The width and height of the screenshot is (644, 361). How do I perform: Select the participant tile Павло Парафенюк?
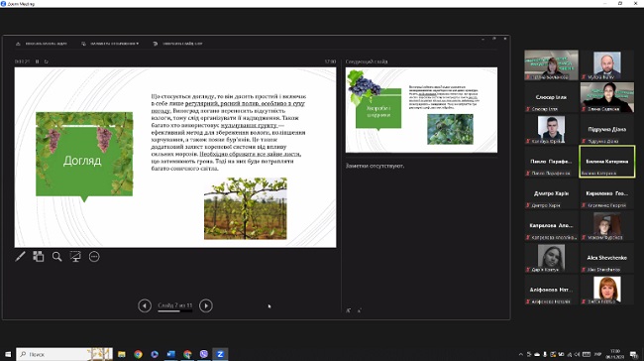point(551,162)
